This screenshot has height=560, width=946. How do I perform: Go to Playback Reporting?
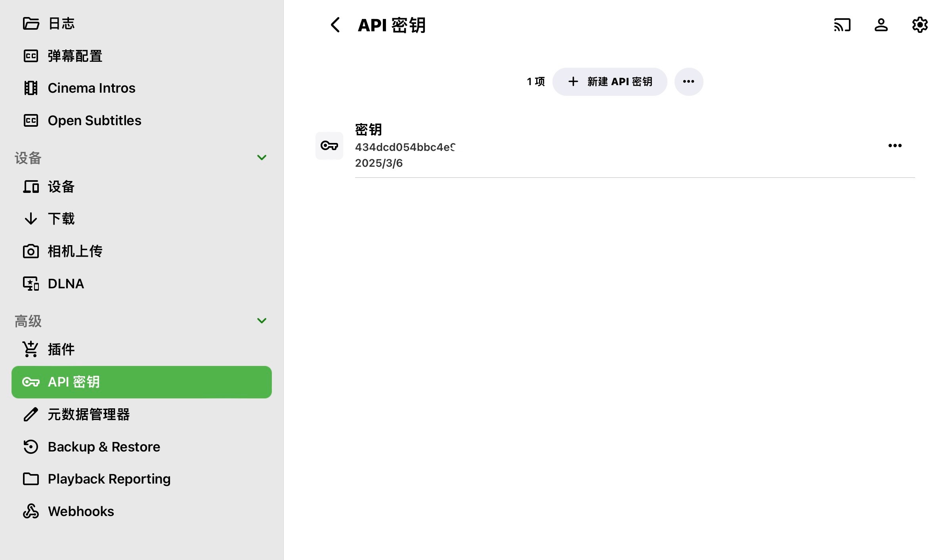click(109, 479)
